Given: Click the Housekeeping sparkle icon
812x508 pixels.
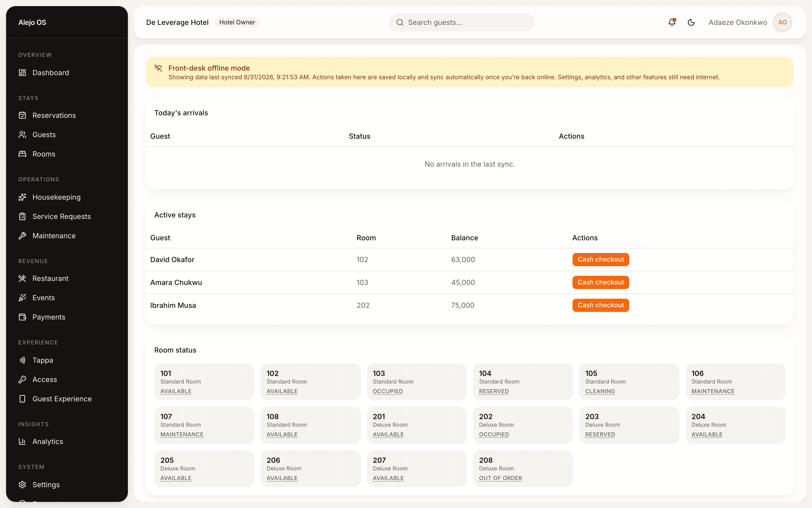Looking at the screenshot, I should [x=22, y=197].
